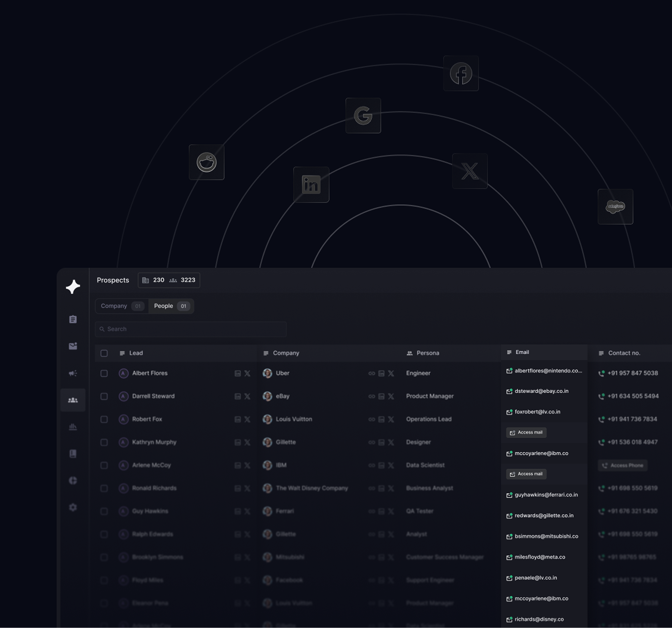Open the mail inbox icon in the sidebar
This screenshot has width=672, height=628.
click(x=73, y=346)
